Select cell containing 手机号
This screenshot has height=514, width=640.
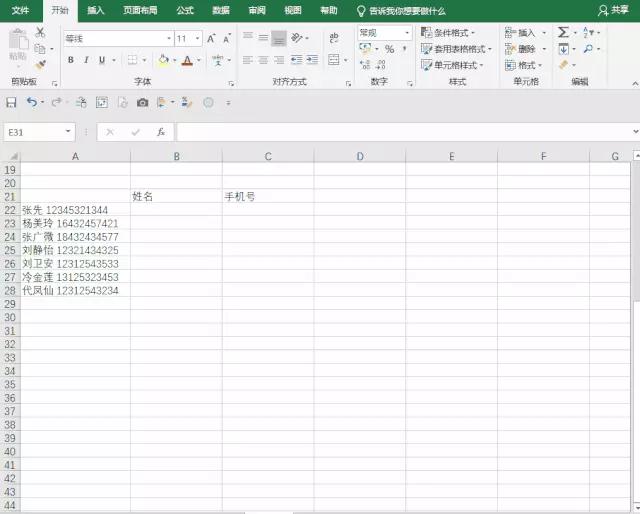[268, 196]
